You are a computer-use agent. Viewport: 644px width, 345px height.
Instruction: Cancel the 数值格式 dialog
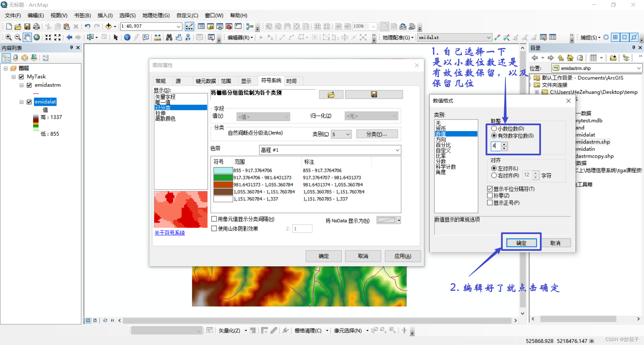click(x=555, y=243)
